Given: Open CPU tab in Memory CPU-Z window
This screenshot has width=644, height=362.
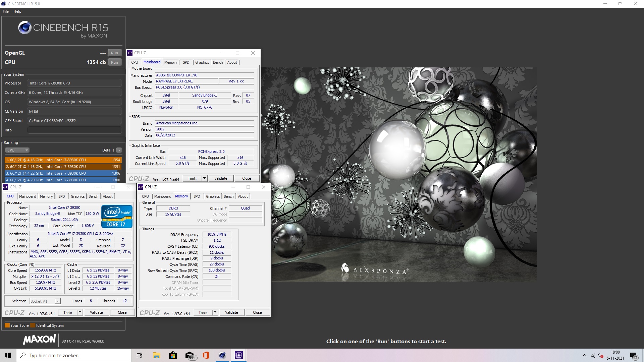Looking at the screenshot, I should click(x=145, y=196).
